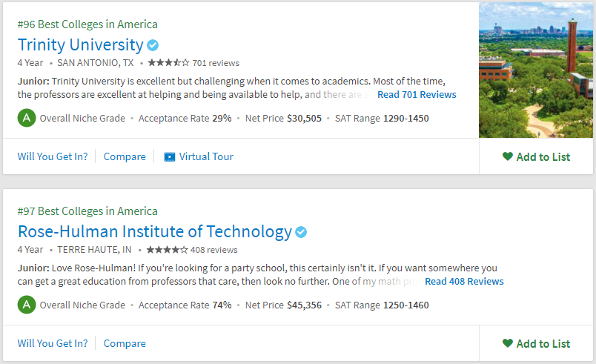Open Trinity University Virtual Tour link
Screen dimensions: 596x364
click(199, 156)
